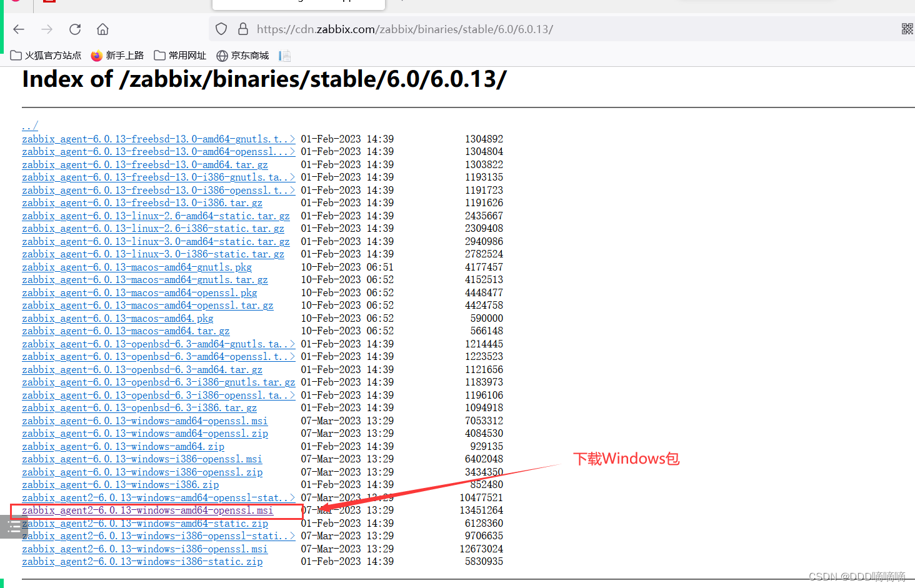Screen dimensions: 915x588
Task: Open the 新手上路 bookmark
Action: coord(117,56)
